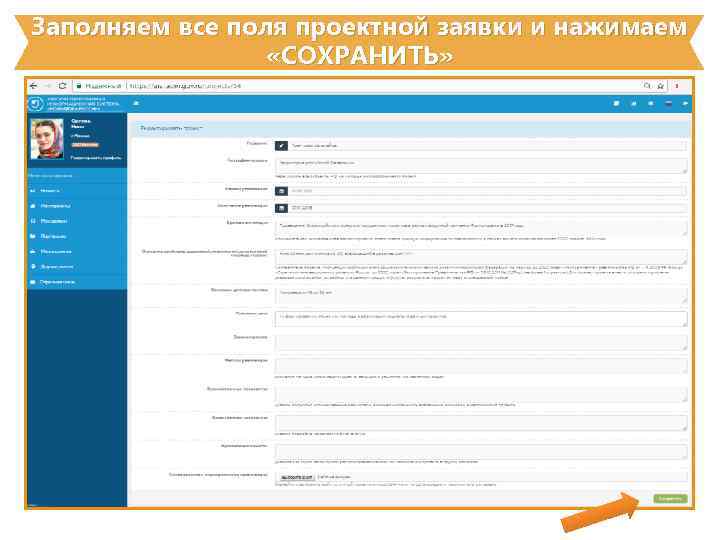This screenshot has height=540, width=720.
Task: Open calendar icon for 'Окончание реализации'
Action: [281, 208]
